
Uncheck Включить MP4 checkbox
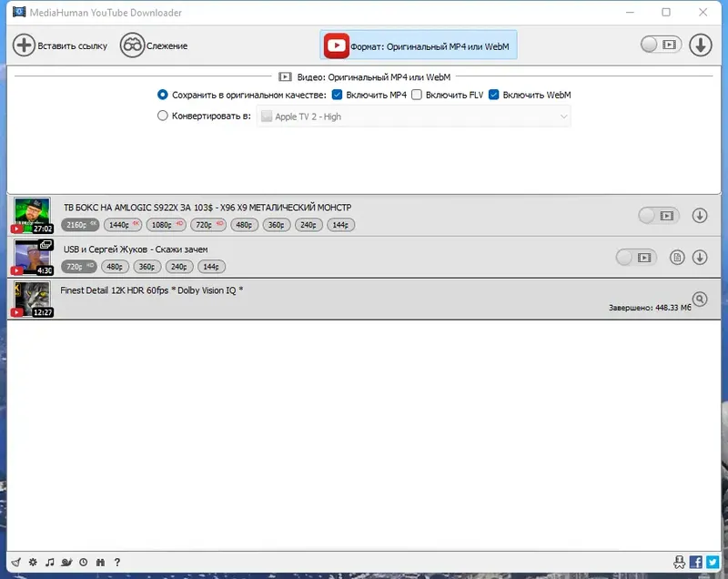click(x=338, y=95)
